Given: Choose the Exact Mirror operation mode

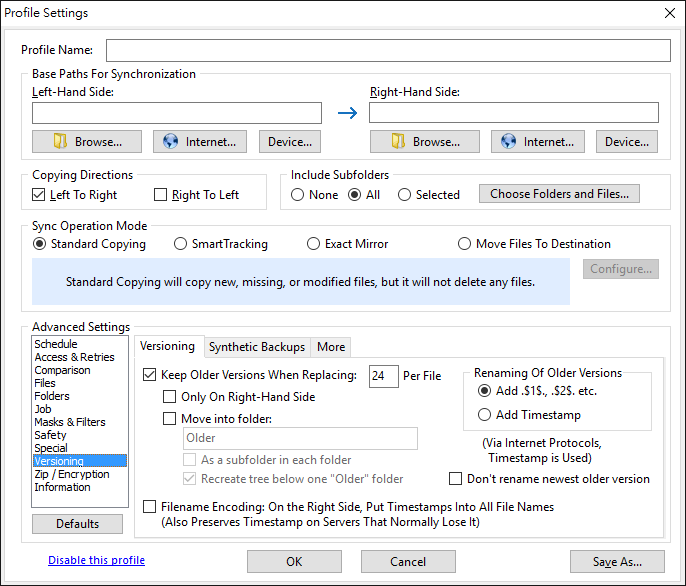Looking at the screenshot, I should 314,244.
